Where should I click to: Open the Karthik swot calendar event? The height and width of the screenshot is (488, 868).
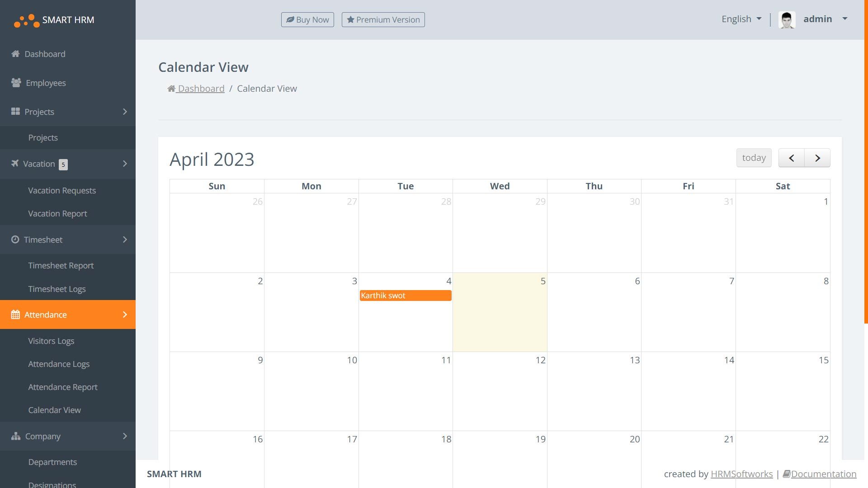pyautogui.click(x=405, y=296)
